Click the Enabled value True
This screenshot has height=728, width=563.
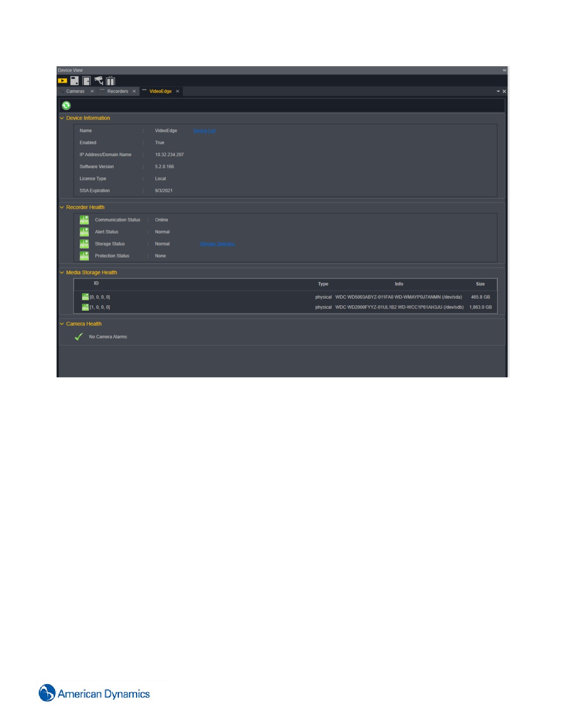click(159, 143)
